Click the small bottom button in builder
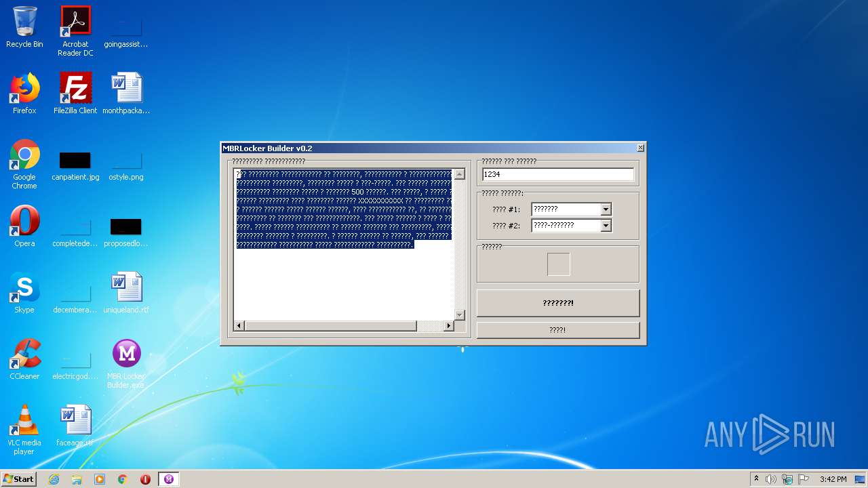The width and height of the screenshot is (868, 488). 558,330
